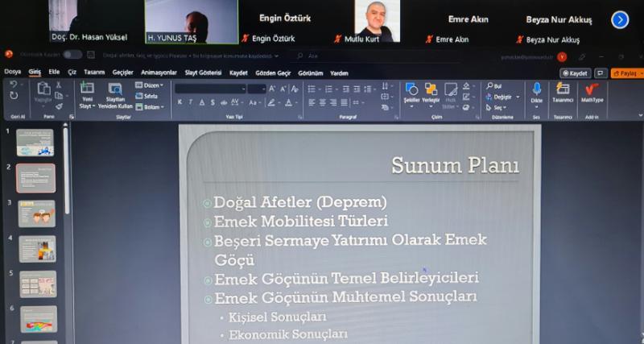Select slide 5 thumbnail
Viewport: 644px width, 344px height.
pyautogui.click(x=38, y=284)
